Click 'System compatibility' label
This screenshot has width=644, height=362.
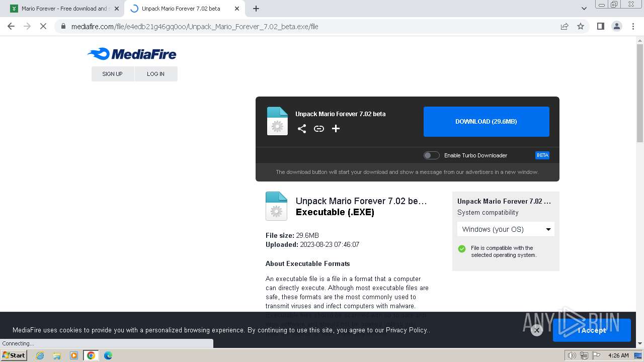pyautogui.click(x=488, y=213)
